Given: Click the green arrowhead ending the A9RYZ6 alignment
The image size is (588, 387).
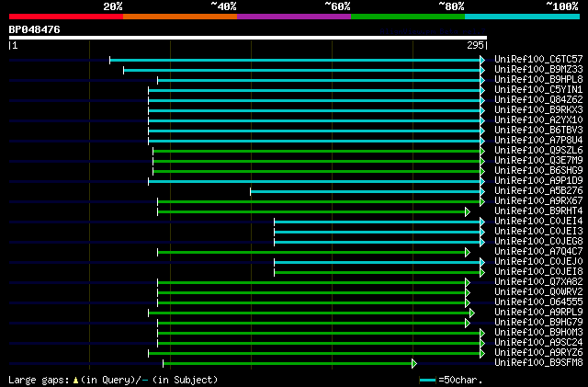Looking at the screenshot, I should click(x=482, y=354).
